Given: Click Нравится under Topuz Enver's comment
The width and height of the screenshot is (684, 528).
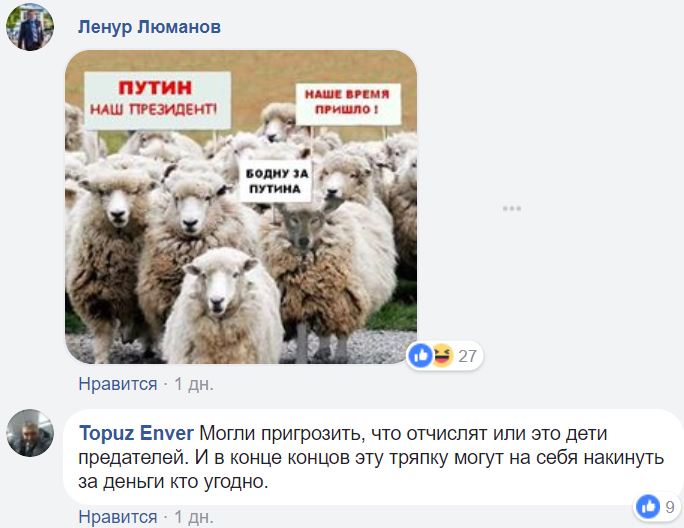Looking at the screenshot, I should 118,517.
